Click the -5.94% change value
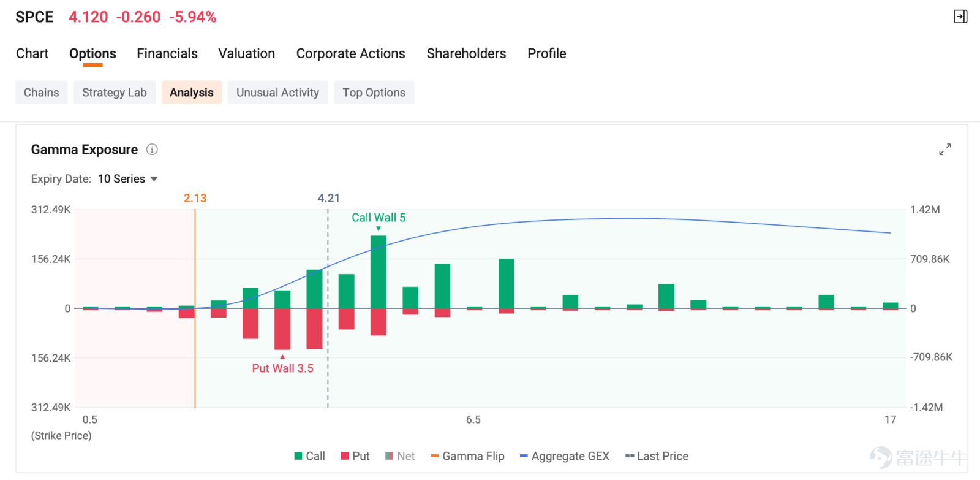The height and width of the screenshot is (480, 980). [193, 17]
